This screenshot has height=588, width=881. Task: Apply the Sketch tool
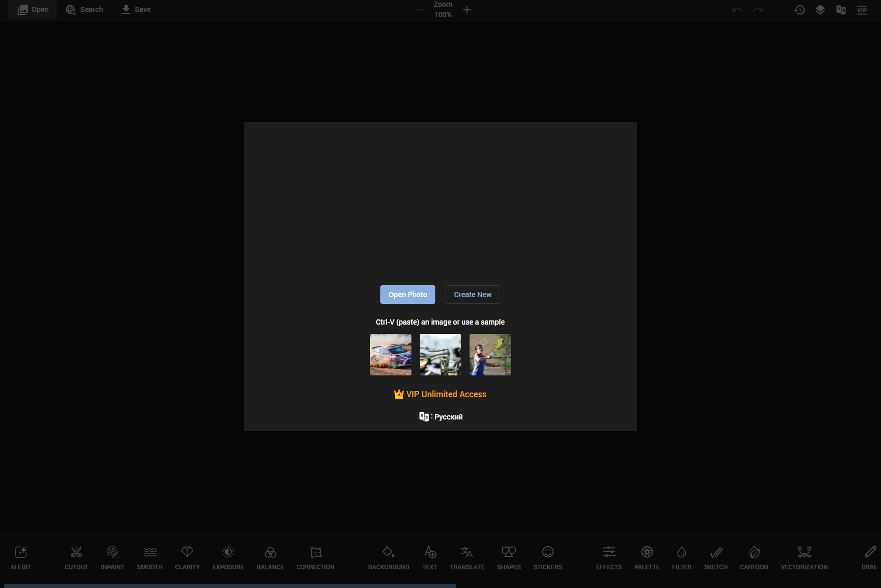(x=716, y=558)
